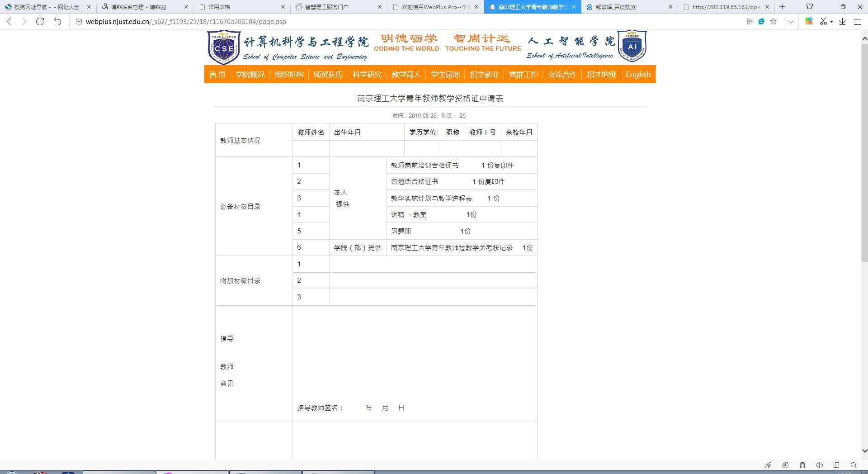Open the 教学育人 menu item

click(x=406, y=74)
